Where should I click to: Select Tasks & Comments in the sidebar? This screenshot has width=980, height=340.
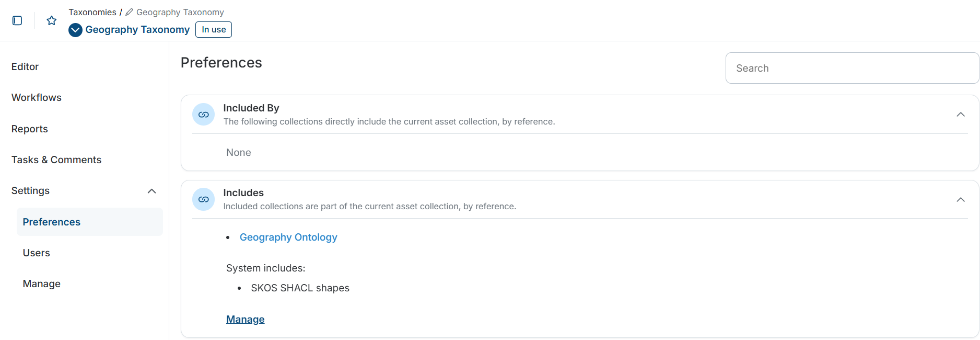[56, 160]
